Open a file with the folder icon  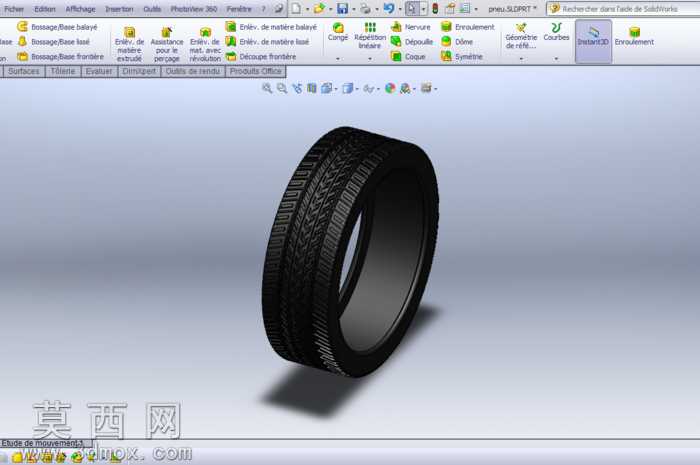pyautogui.click(x=319, y=8)
